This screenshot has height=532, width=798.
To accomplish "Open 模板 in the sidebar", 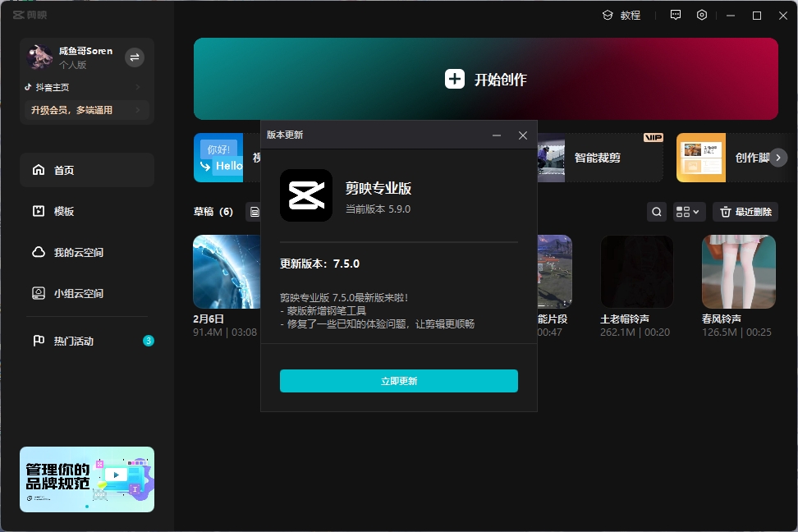I will click(86, 211).
